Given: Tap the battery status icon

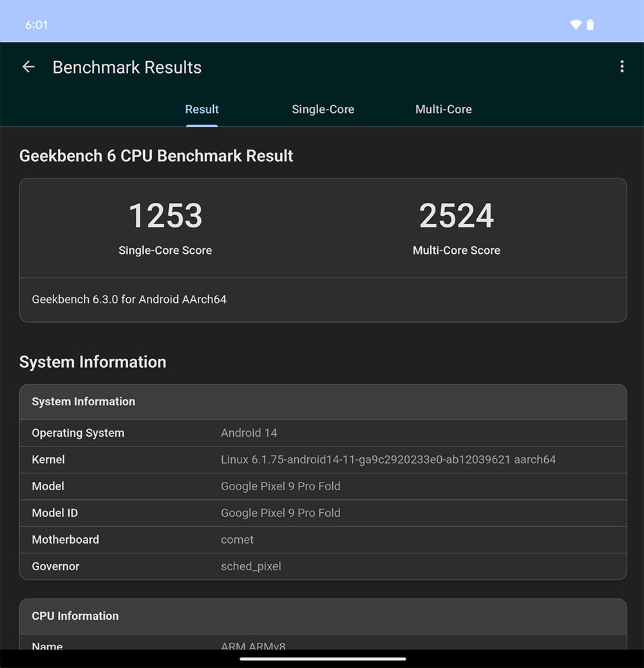Looking at the screenshot, I should point(590,24).
